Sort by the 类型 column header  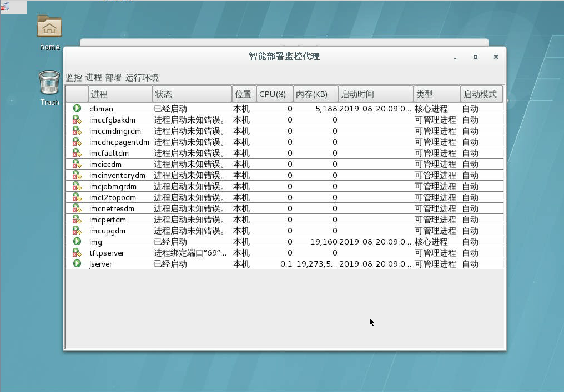437,94
